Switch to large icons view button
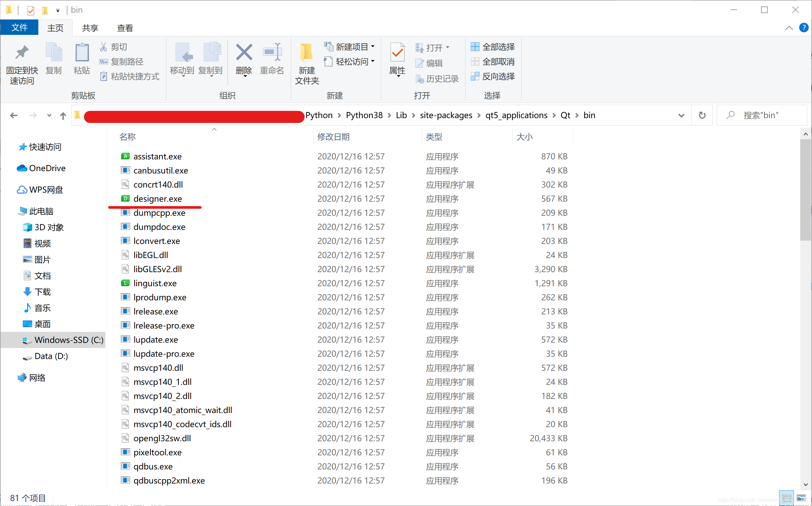This screenshot has height=506, width=812. (801, 498)
